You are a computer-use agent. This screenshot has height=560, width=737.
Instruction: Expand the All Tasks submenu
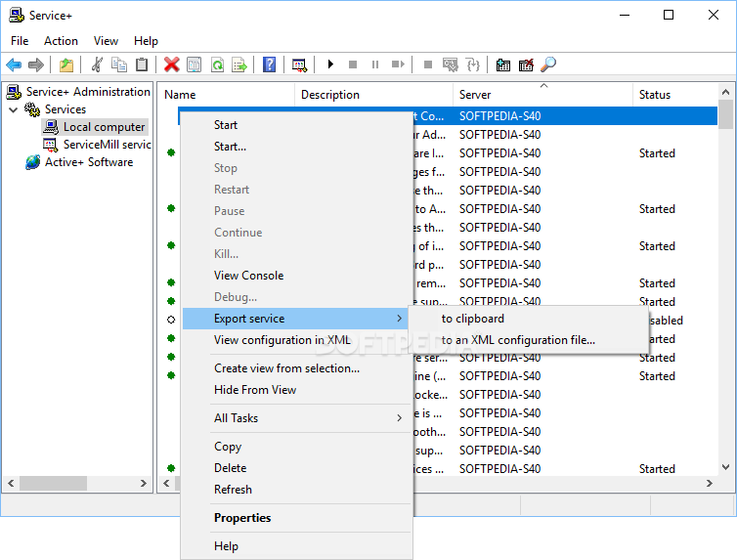[296, 418]
